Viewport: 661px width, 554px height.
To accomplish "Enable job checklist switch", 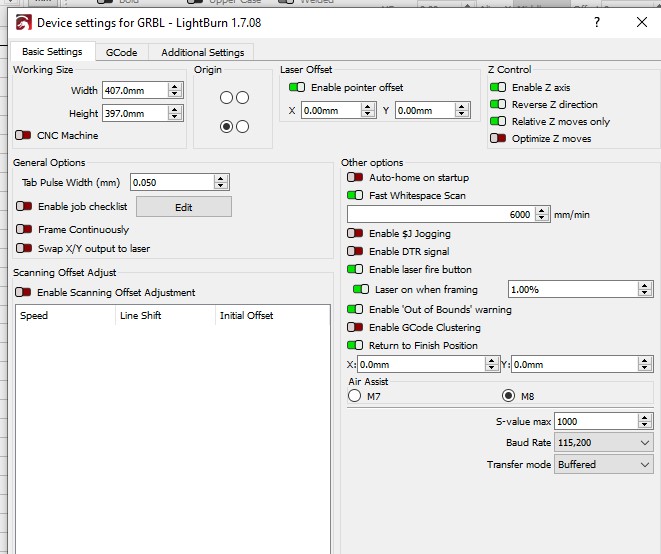I will pos(24,206).
